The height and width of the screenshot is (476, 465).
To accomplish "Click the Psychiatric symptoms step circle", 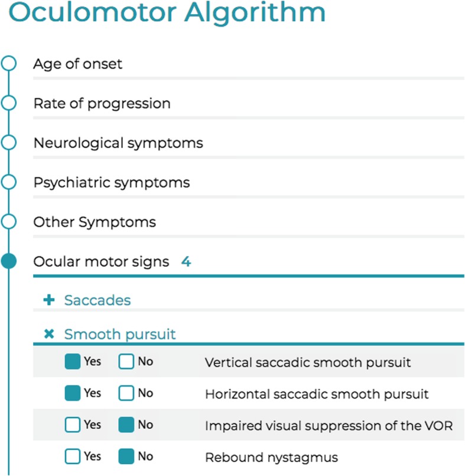I will [8, 181].
